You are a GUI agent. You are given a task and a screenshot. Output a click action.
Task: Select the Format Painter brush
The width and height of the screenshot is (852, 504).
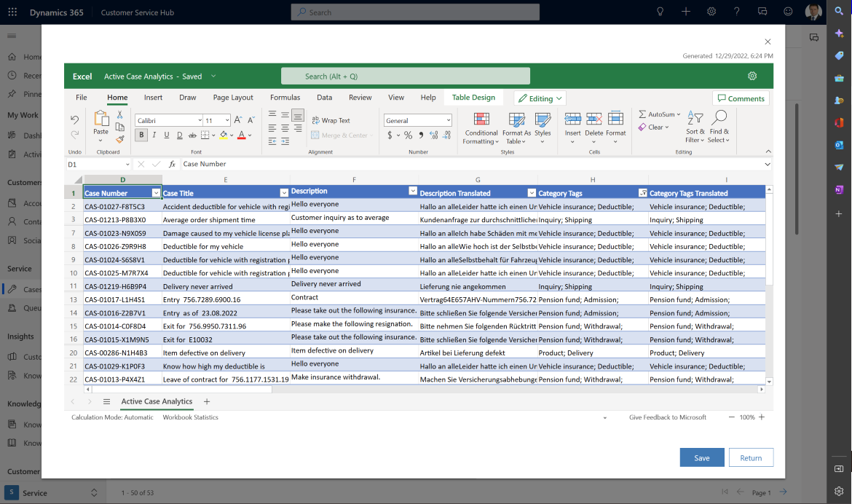click(119, 139)
